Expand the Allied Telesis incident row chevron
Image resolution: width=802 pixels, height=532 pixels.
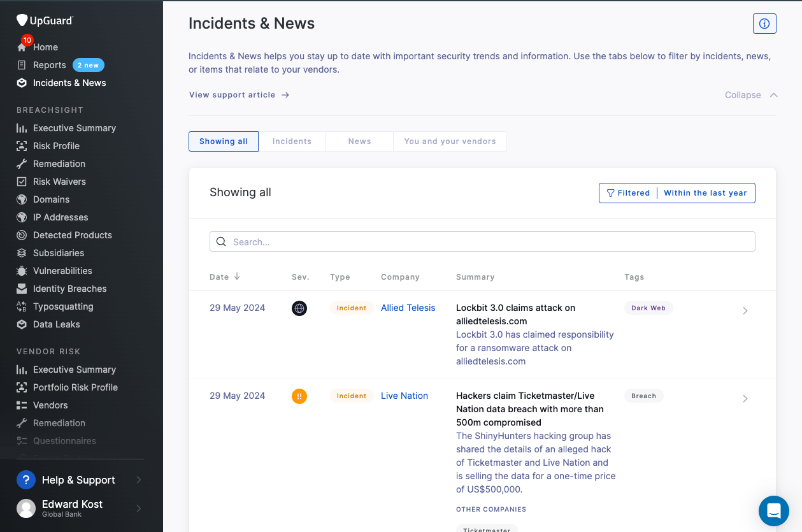[745, 311]
